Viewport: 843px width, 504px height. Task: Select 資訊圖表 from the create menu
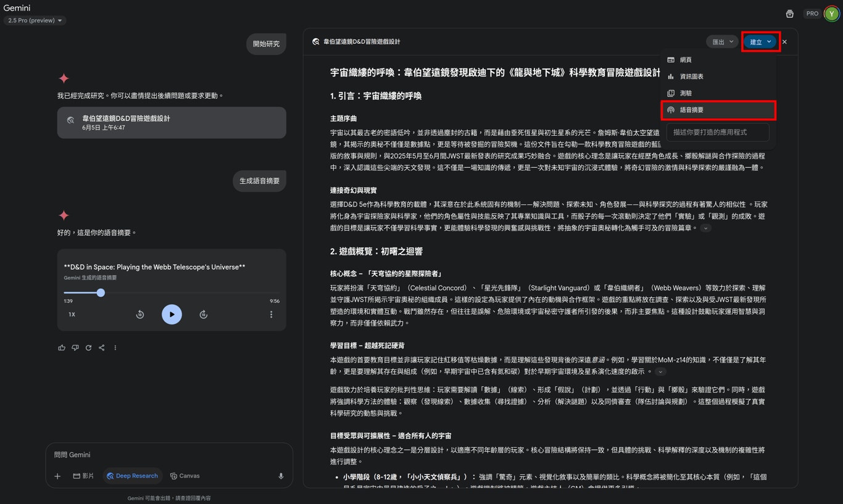(x=718, y=76)
